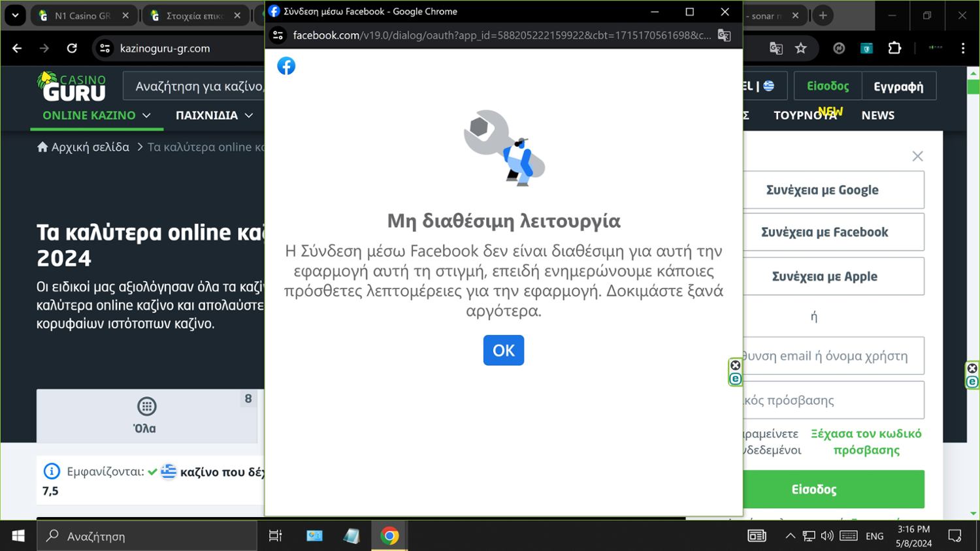Click translate icon in Facebook popup address bar
The height and width of the screenshot is (551, 980).
[x=724, y=35]
